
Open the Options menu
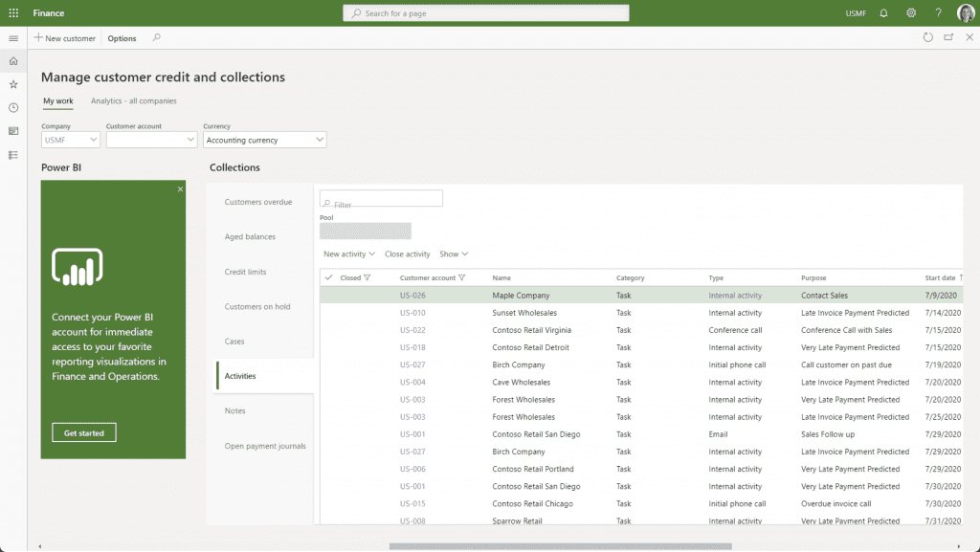(122, 38)
